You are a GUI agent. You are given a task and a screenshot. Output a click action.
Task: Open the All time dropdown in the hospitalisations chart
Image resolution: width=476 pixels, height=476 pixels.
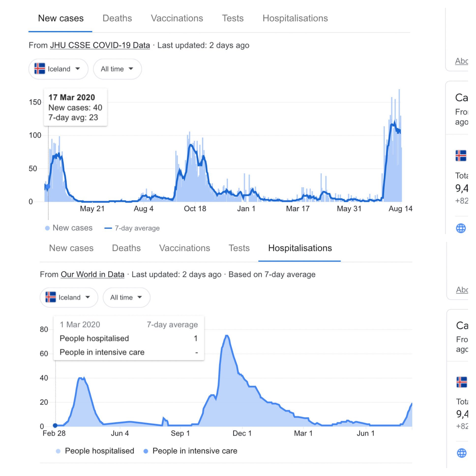126,297
